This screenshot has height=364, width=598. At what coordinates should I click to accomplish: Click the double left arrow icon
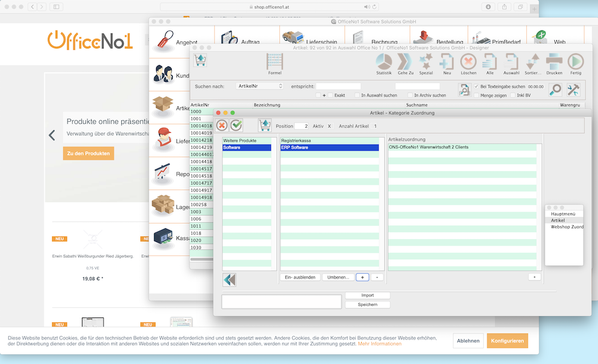[x=229, y=280]
